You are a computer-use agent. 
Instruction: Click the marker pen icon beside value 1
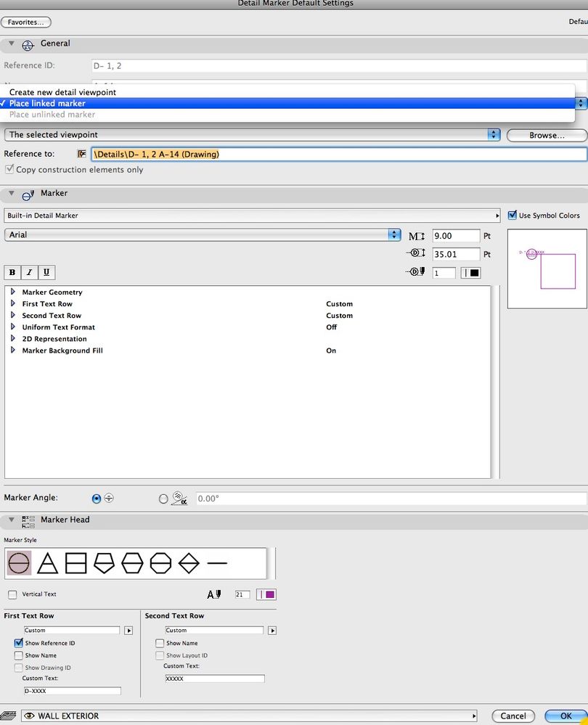click(x=415, y=272)
